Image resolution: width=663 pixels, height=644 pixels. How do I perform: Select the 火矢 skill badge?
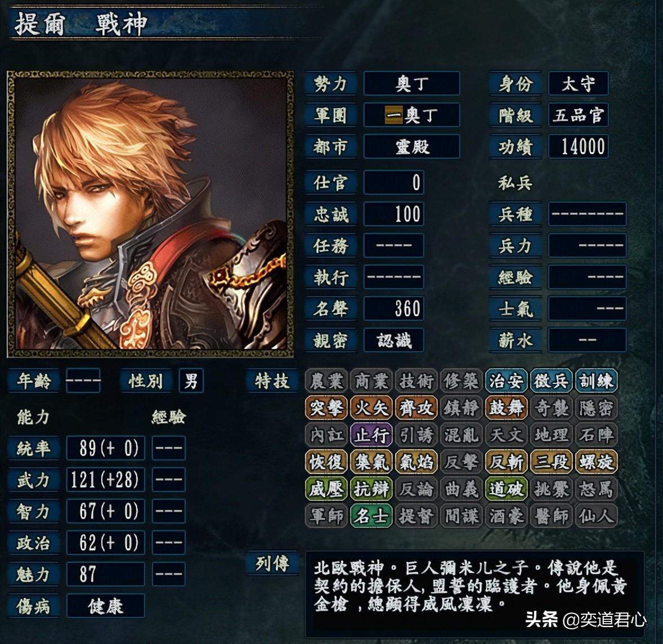[x=371, y=408]
